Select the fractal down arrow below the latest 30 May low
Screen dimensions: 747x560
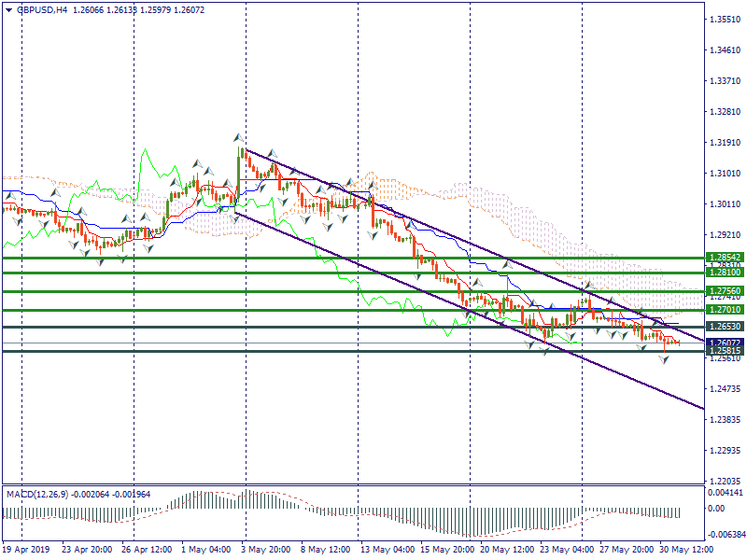pos(665,358)
